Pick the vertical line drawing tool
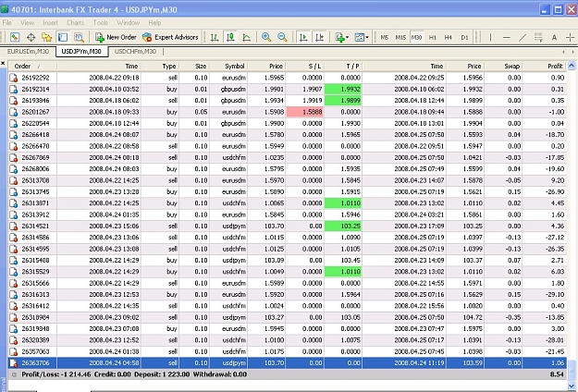Image resolution: width=578 pixels, height=392 pixels. click(x=491, y=37)
